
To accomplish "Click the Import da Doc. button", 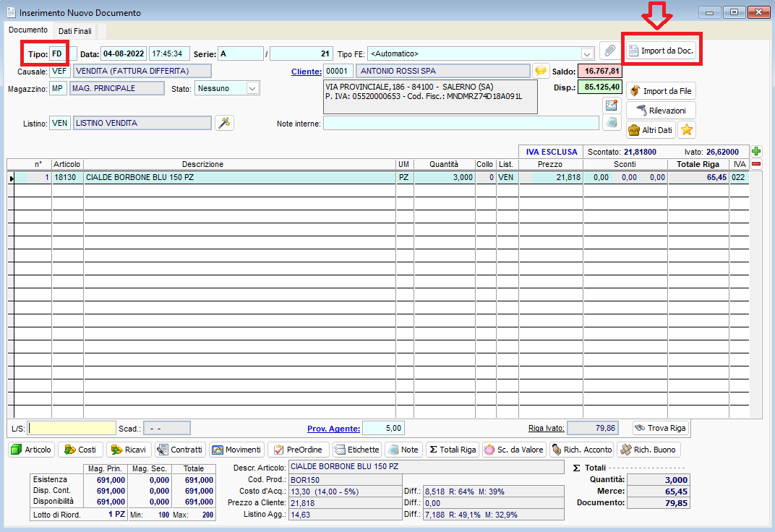I will click(661, 51).
